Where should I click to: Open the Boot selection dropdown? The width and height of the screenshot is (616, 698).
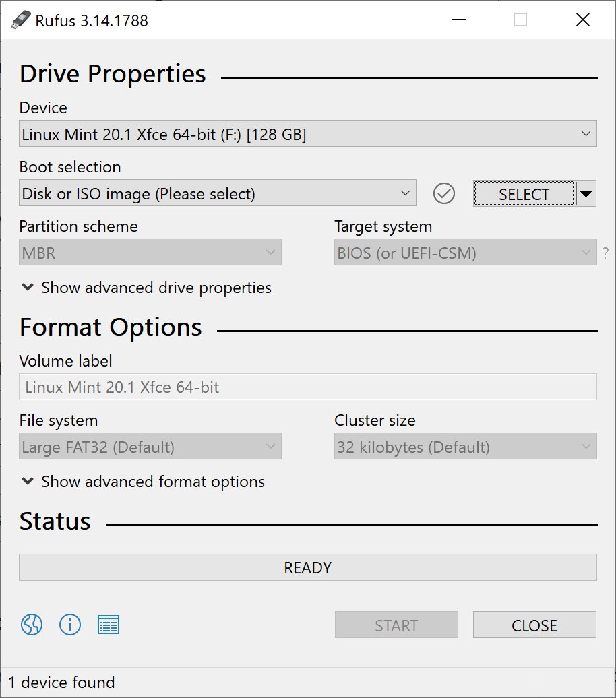click(217, 194)
